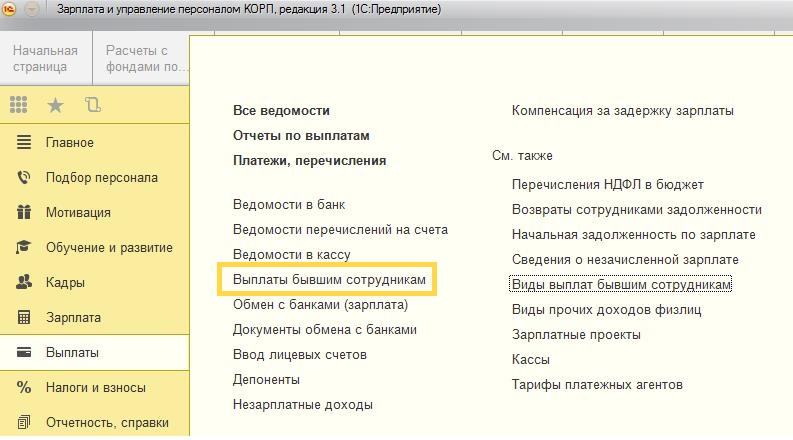
Task: Click the Favorites star icon
Action: pyautogui.click(x=56, y=103)
